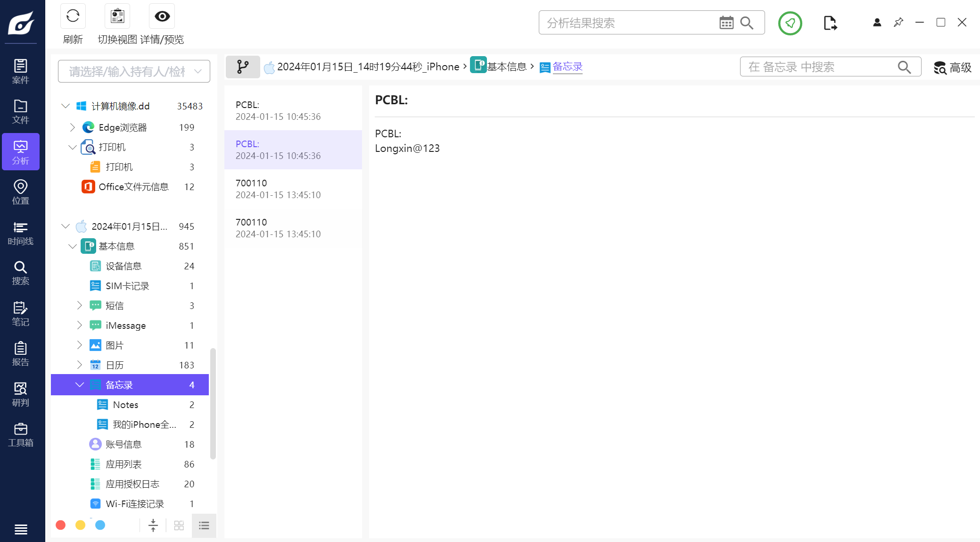Image resolution: width=980 pixels, height=542 pixels.
Task: Select the Notes tree item
Action: coord(125,405)
